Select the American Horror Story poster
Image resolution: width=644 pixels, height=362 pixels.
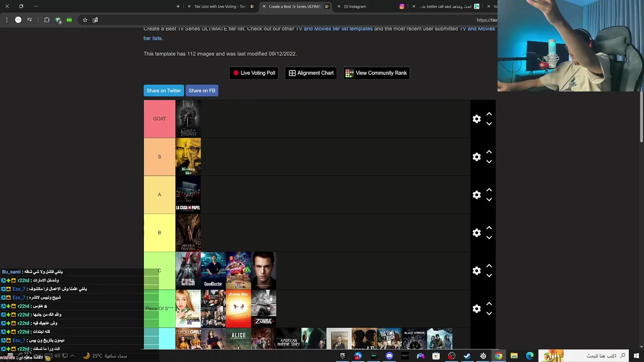289,338
